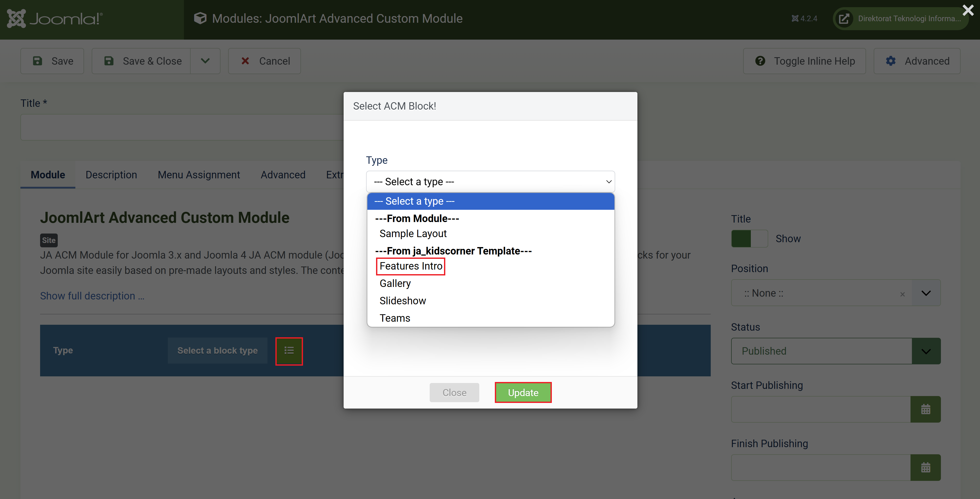Image resolution: width=980 pixels, height=499 pixels.
Task: Click the Joomla version 4.2.4 indicator
Action: click(804, 18)
